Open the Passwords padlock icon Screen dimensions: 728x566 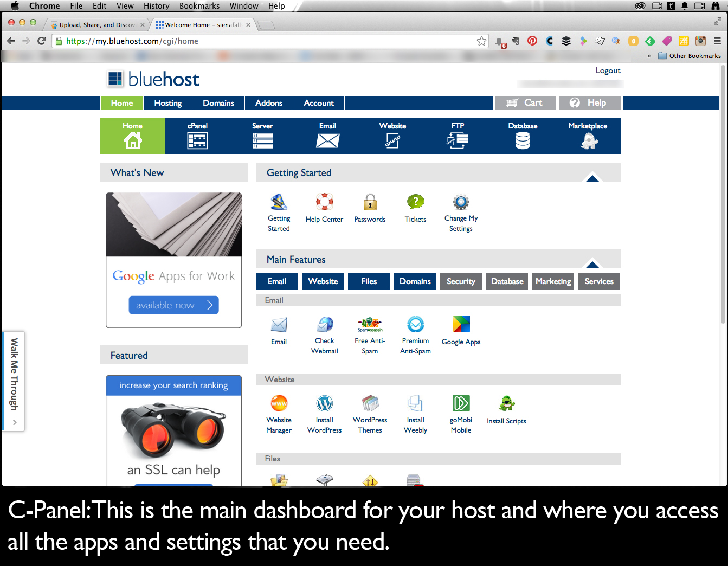370,202
